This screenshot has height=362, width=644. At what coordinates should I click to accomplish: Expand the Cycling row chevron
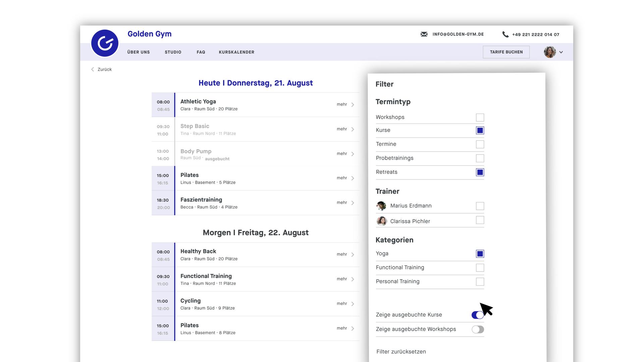[353, 304]
